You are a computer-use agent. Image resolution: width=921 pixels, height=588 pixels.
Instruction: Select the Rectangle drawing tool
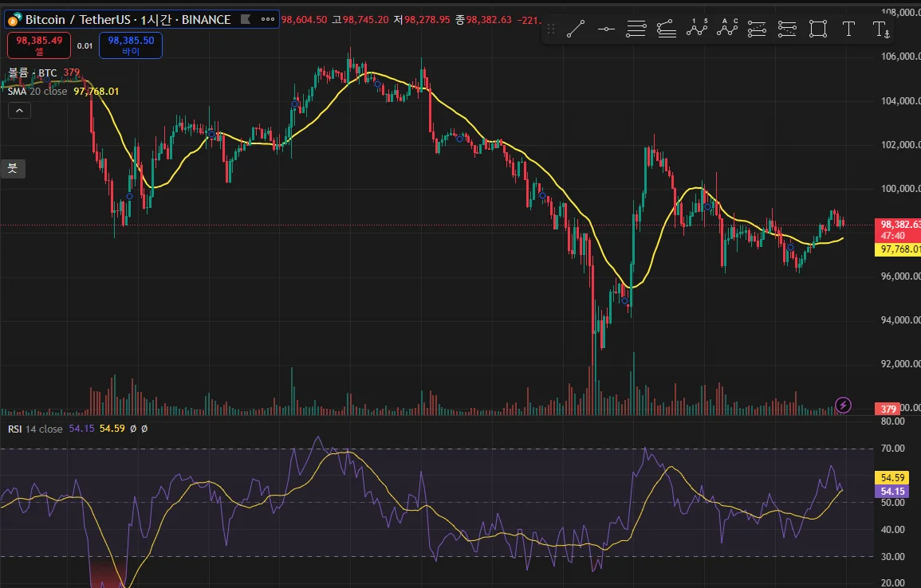[x=818, y=29]
